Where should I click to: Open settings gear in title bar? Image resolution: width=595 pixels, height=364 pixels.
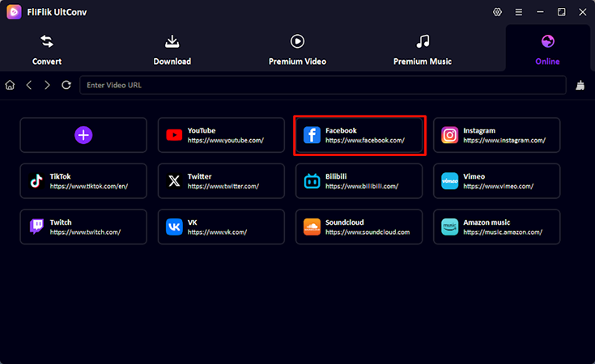pos(497,12)
